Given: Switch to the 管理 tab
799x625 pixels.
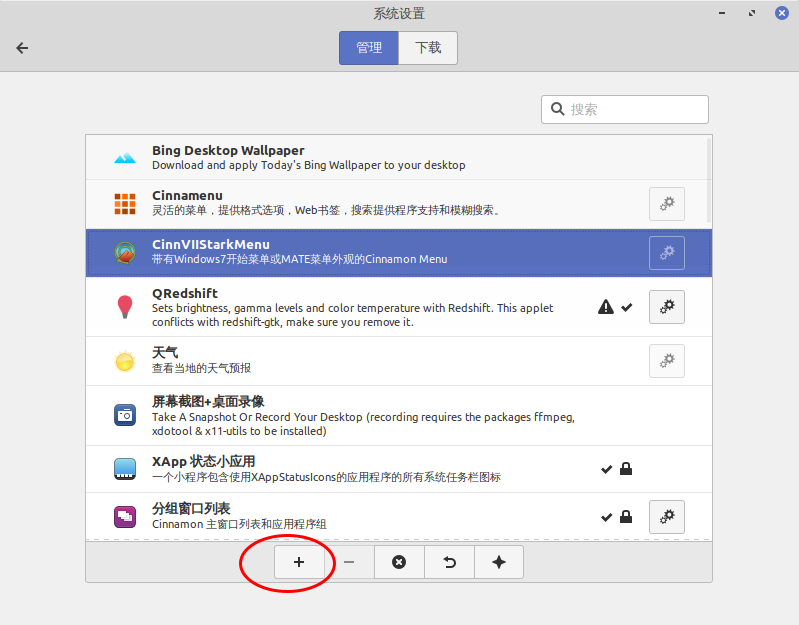Looking at the screenshot, I should tap(368, 48).
